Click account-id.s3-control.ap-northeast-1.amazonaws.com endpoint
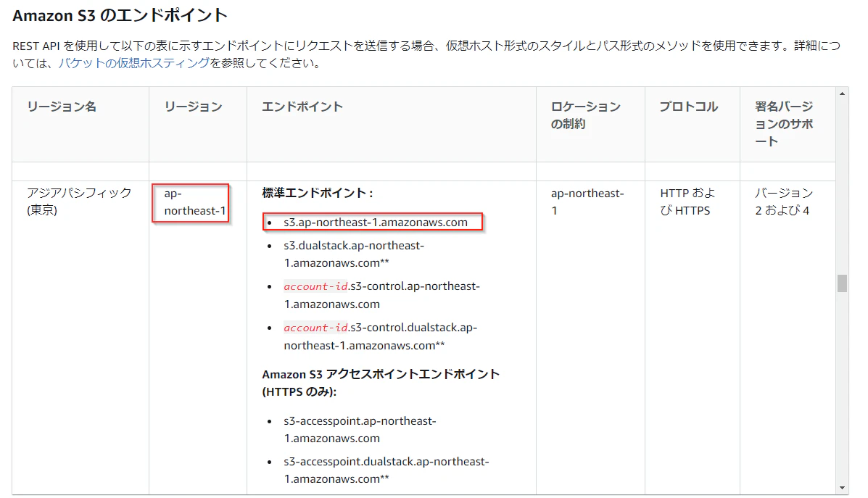This screenshot has height=498, width=868. tap(382, 295)
